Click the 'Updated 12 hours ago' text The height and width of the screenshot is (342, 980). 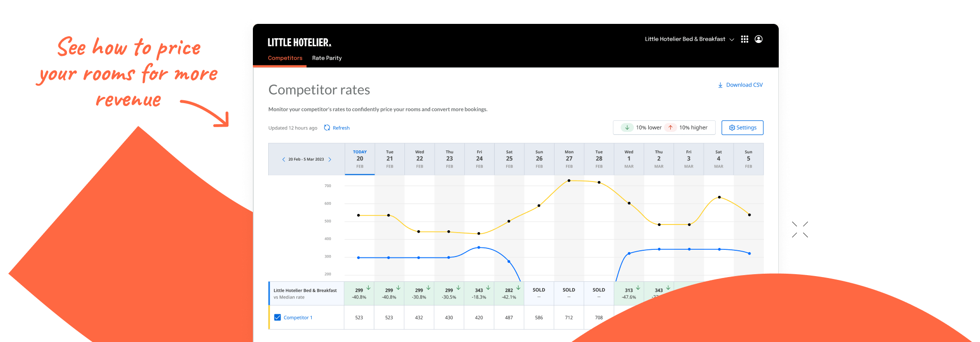click(293, 128)
